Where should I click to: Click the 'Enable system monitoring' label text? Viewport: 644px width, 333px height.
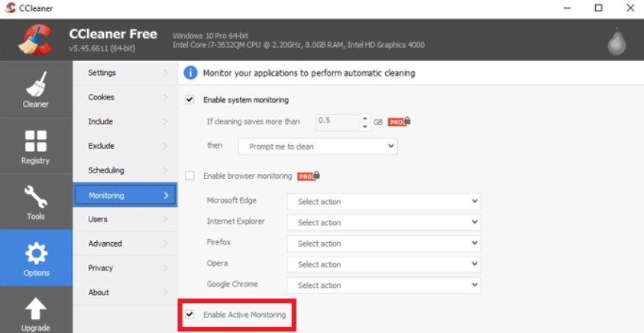(246, 100)
